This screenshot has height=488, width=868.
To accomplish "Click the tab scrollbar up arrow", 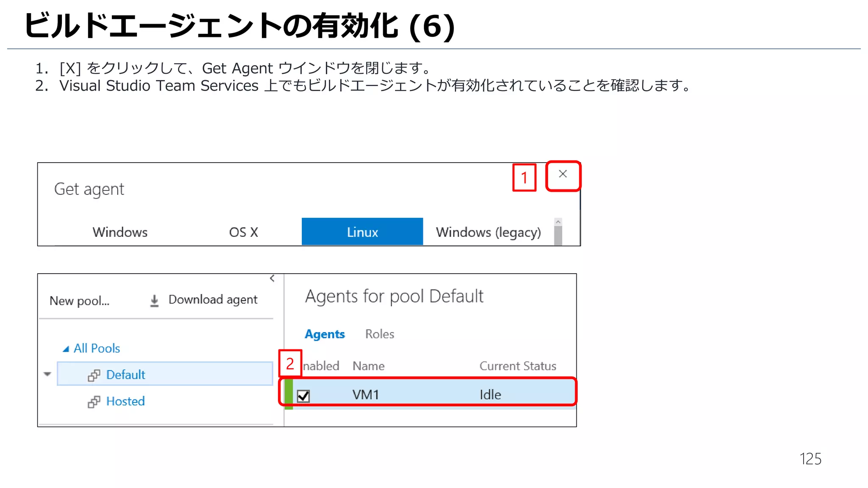I will pyautogui.click(x=558, y=222).
